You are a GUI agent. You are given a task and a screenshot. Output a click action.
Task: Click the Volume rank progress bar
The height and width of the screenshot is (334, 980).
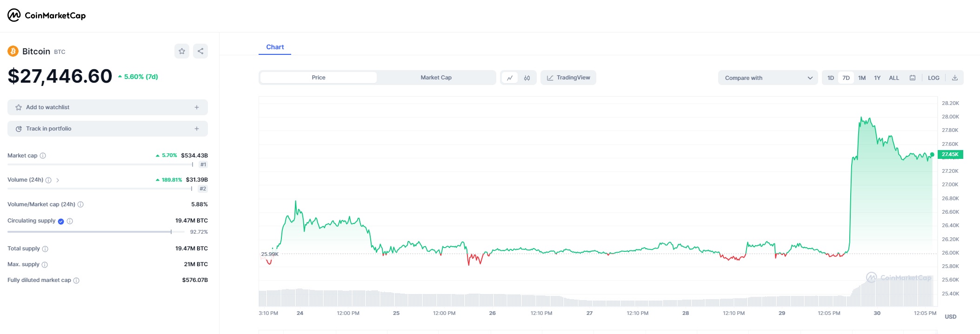[x=100, y=189]
